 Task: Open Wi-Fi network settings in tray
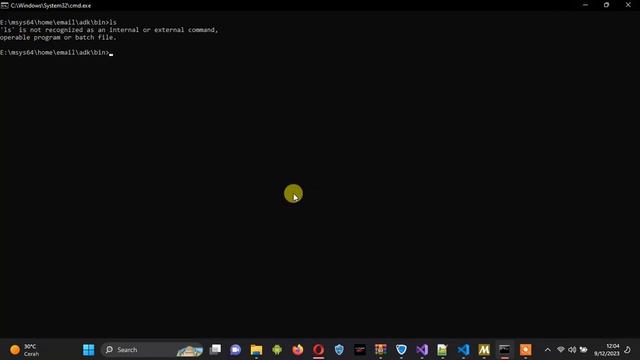click(x=561, y=350)
